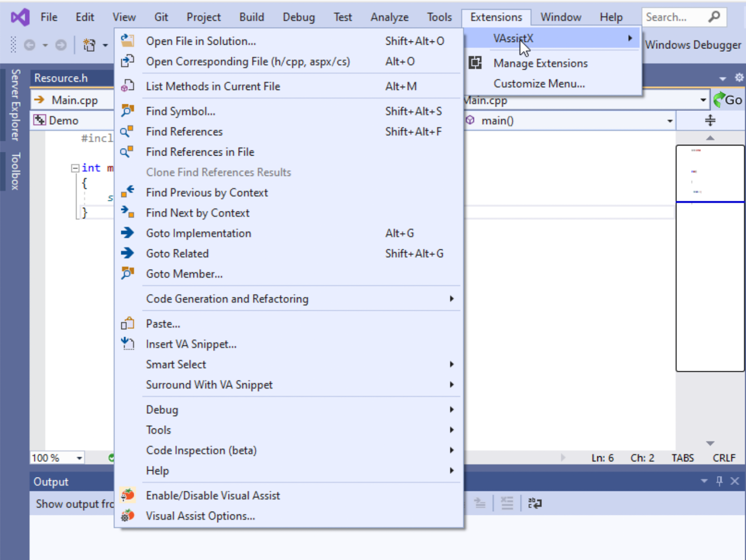Click the Navigate Forward toolbar icon

tap(61, 45)
